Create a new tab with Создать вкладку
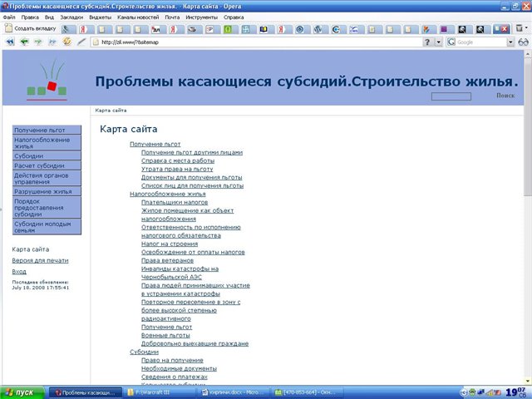Image resolution: width=532 pixels, height=399 pixels. [x=30, y=28]
